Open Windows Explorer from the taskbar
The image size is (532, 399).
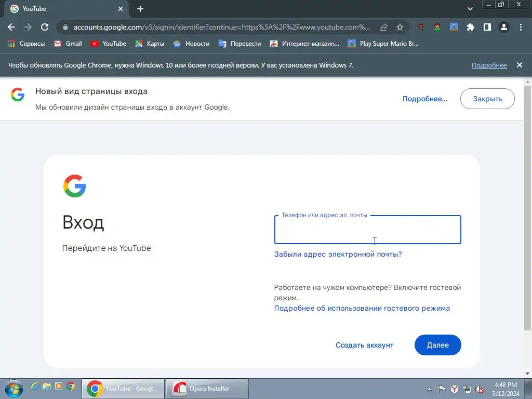point(47,386)
